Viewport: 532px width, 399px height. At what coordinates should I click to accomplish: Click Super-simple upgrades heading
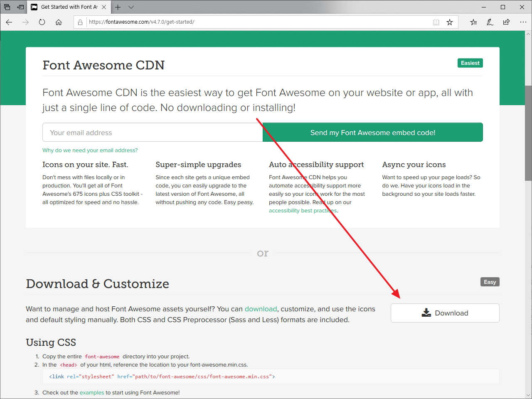point(198,165)
